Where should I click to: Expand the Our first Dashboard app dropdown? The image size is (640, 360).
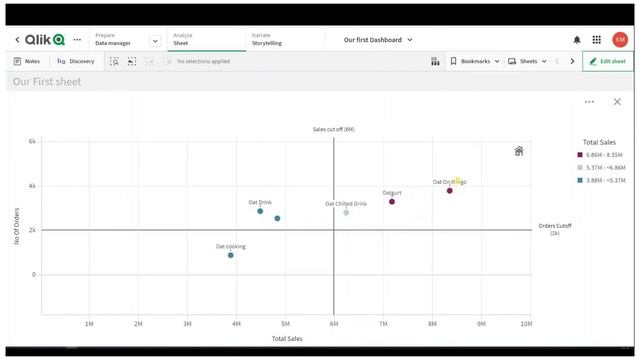pos(378,40)
